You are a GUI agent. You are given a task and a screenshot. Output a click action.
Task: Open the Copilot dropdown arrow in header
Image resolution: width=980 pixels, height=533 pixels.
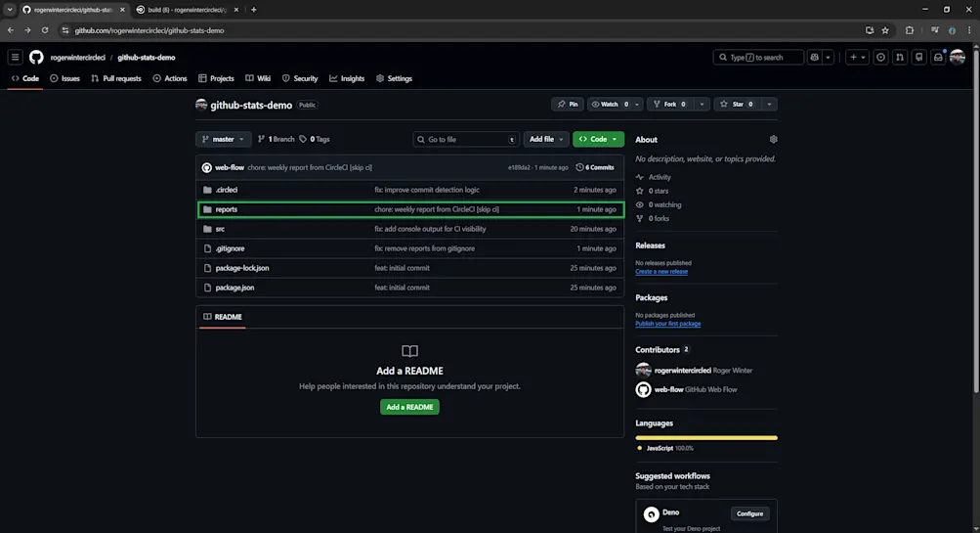[x=829, y=57]
